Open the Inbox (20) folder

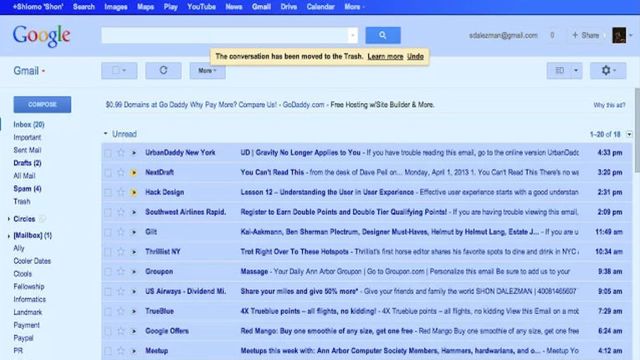(x=29, y=124)
